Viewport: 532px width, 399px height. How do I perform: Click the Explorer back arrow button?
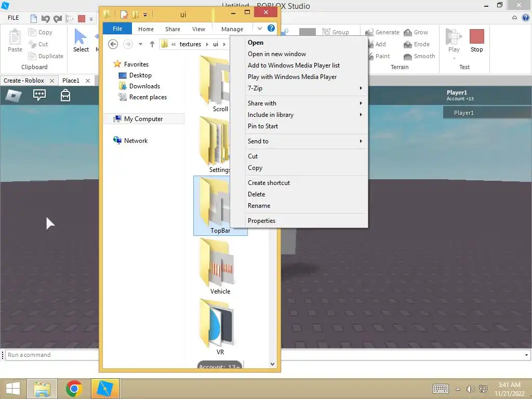(113, 44)
